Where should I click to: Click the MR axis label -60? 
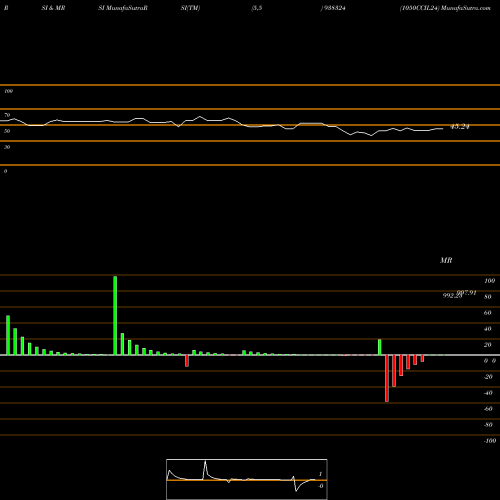point(488,409)
